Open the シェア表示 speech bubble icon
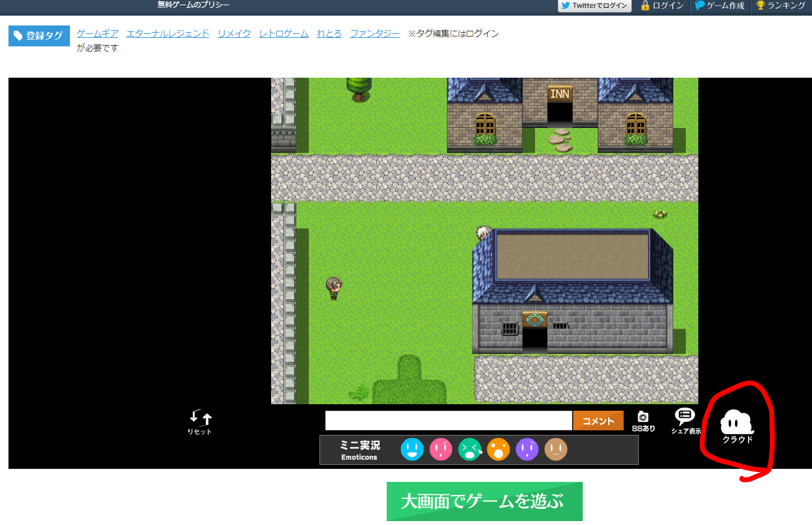Viewport: 812px width, 525px height. click(685, 421)
